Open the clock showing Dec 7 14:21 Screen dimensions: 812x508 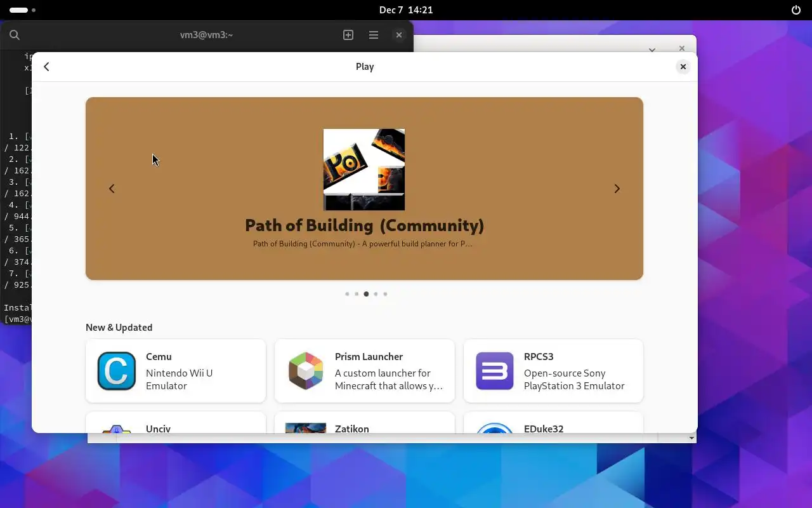(x=406, y=10)
